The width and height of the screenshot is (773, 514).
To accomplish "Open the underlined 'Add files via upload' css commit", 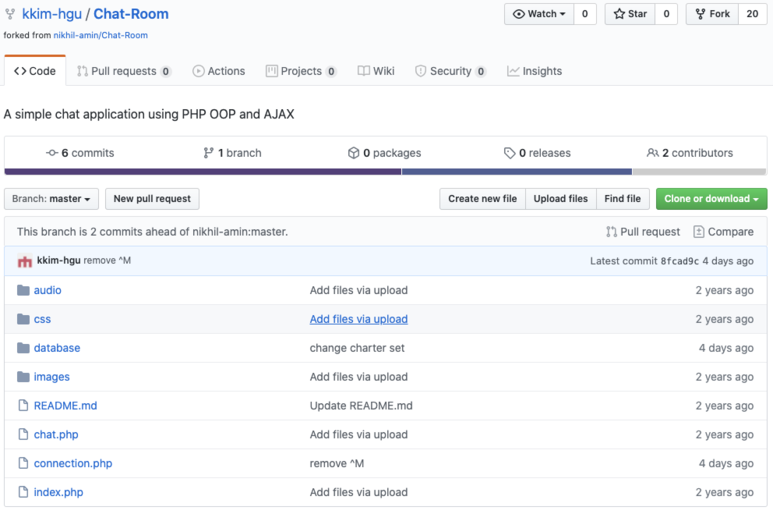I will (359, 319).
